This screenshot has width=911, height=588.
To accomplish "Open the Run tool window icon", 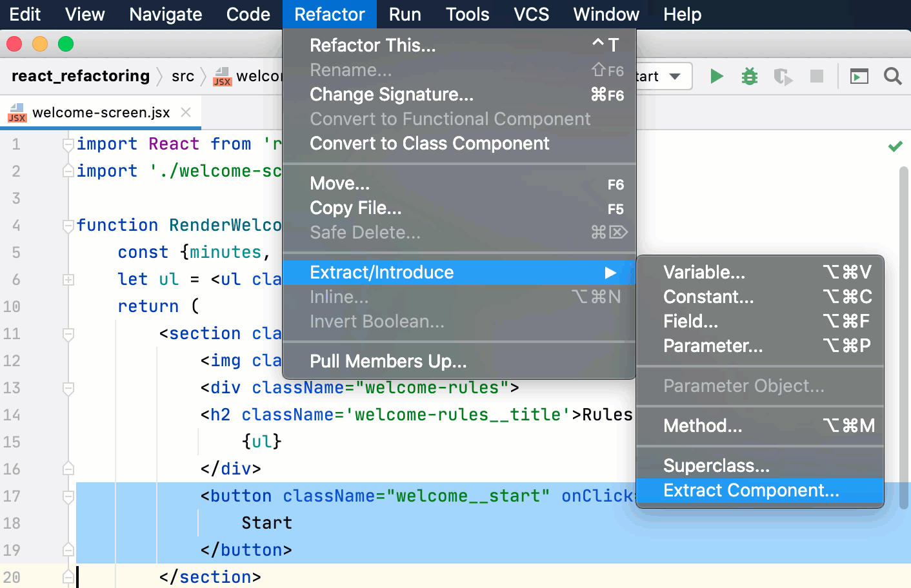I will click(x=859, y=76).
